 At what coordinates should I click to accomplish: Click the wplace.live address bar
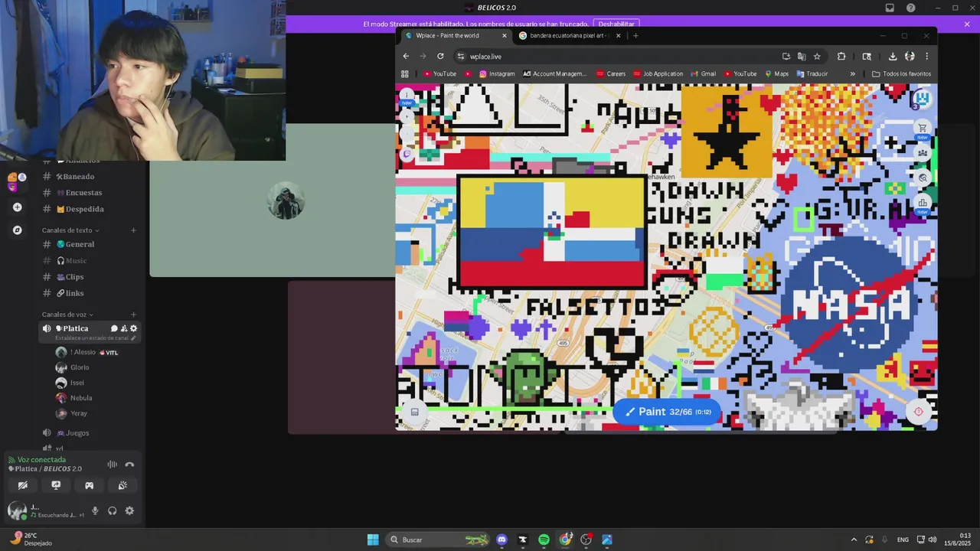coord(639,56)
